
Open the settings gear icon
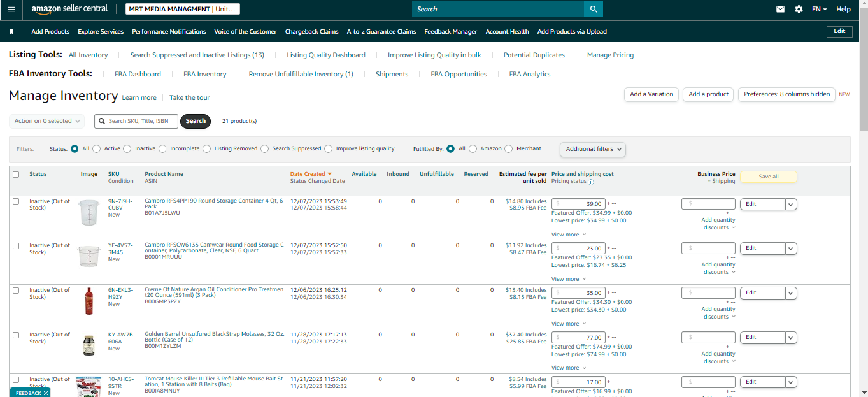click(799, 10)
